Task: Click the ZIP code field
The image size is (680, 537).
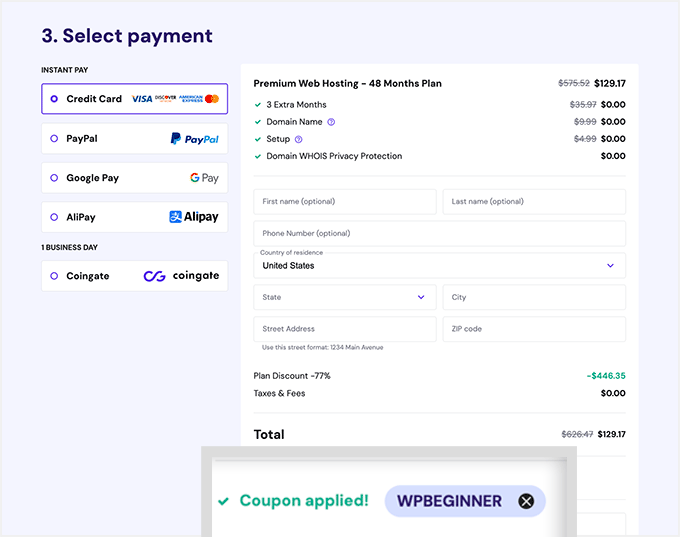Action: point(533,329)
